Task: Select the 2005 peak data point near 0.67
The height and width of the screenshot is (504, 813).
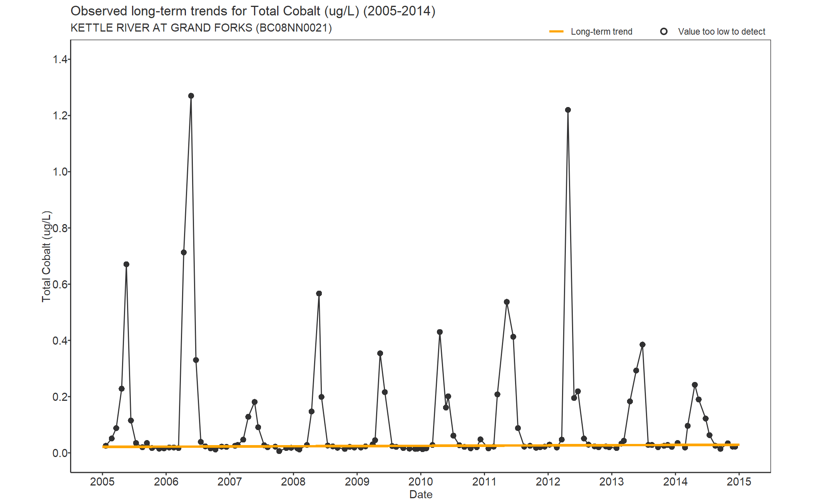Action: coord(126,264)
